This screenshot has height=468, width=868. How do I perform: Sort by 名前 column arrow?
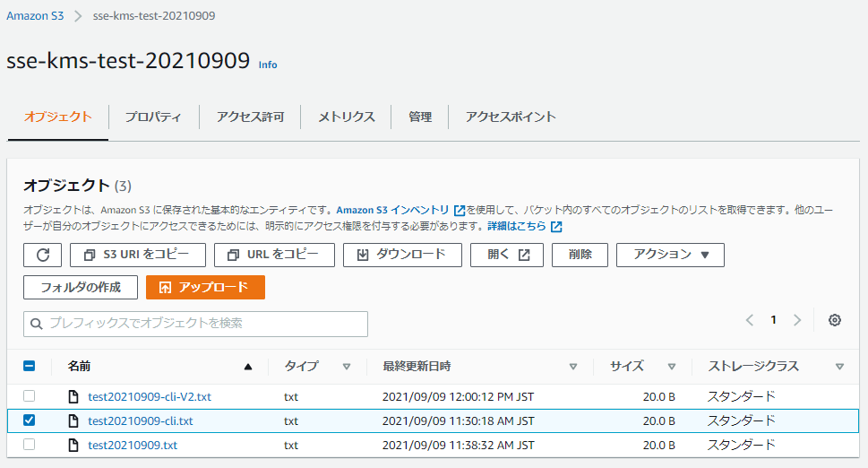pyautogui.click(x=248, y=367)
